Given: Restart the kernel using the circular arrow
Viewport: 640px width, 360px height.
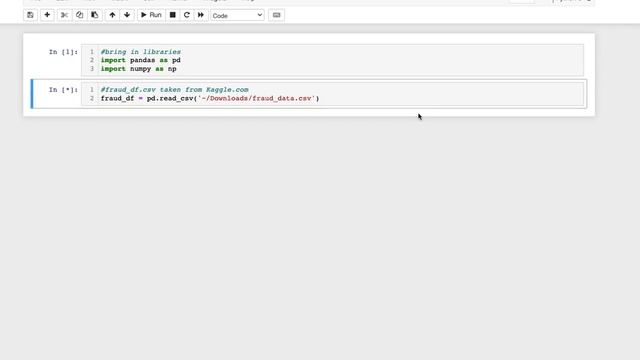Looking at the screenshot, I should [x=187, y=15].
